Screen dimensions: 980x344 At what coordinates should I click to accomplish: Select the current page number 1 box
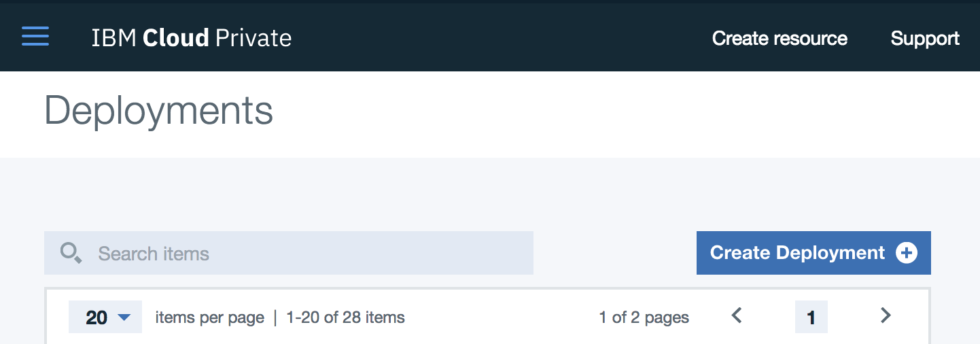coord(811,317)
